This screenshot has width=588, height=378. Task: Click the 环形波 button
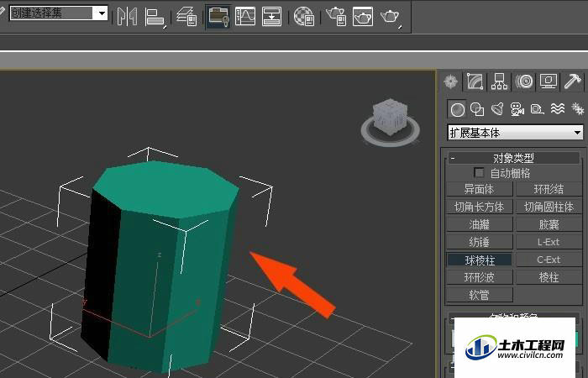click(480, 277)
